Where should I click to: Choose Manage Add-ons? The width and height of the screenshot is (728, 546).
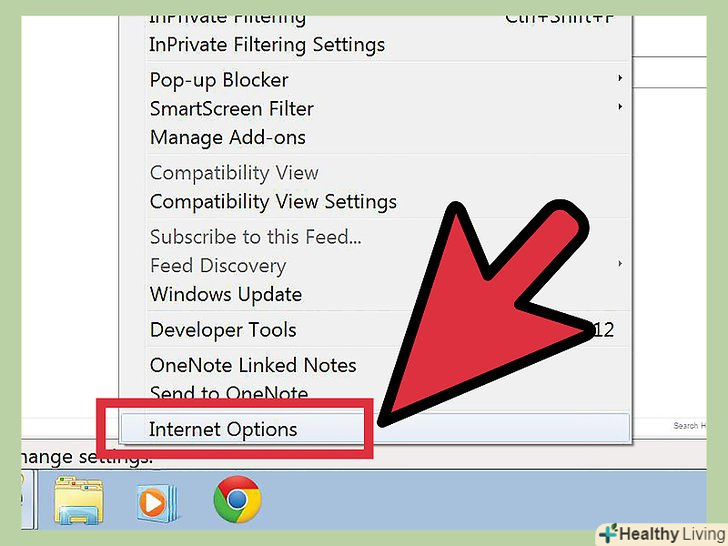228,137
